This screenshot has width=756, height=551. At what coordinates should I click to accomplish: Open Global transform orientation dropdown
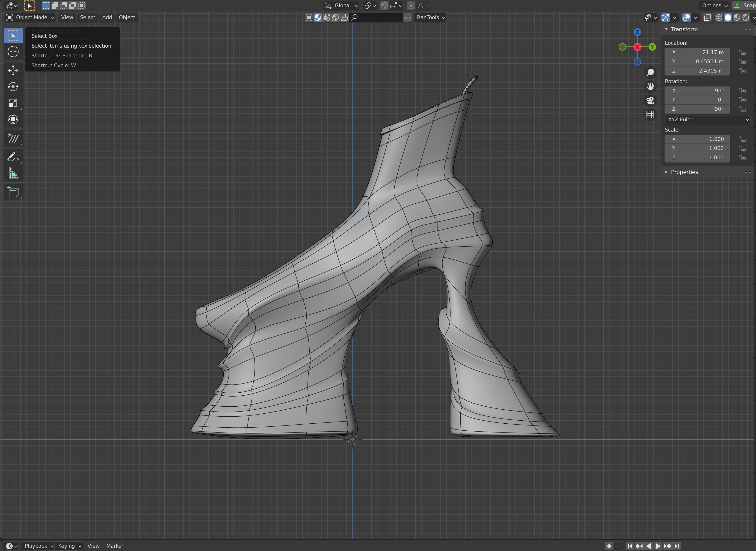(341, 5)
